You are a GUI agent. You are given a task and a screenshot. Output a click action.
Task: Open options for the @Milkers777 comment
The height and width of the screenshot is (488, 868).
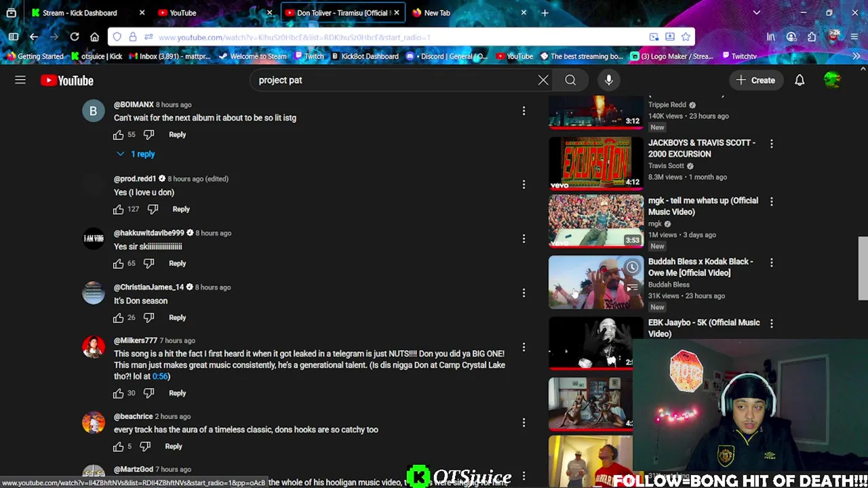pyautogui.click(x=524, y=347)
